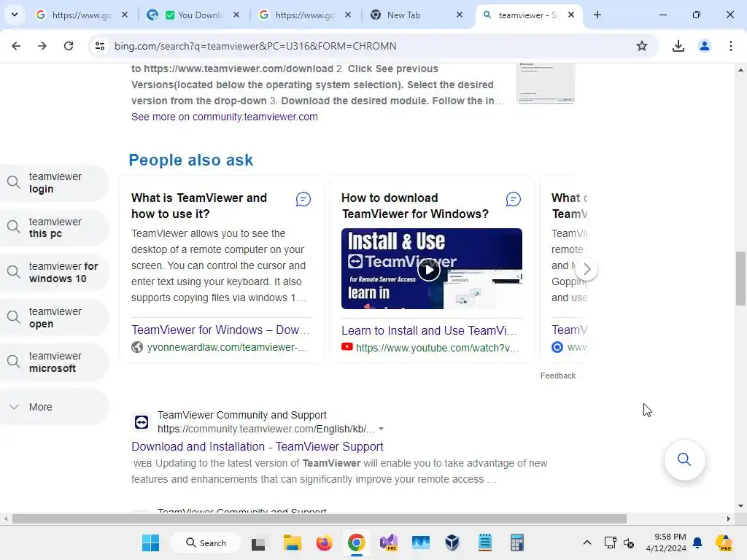
Task: Open the youtube.com/watch URL link
Action: pyautogui.click(x=438, y=348)
